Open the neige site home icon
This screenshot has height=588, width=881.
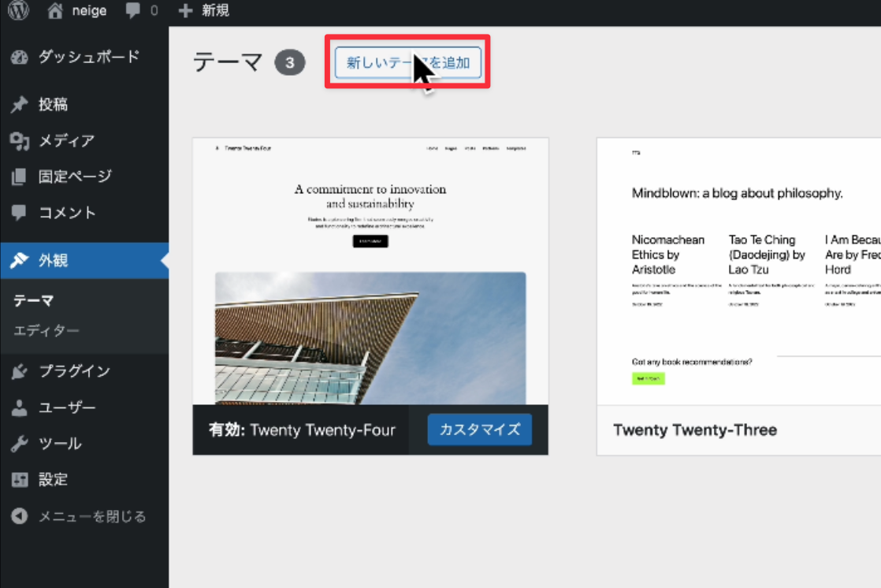pos(54,11)
